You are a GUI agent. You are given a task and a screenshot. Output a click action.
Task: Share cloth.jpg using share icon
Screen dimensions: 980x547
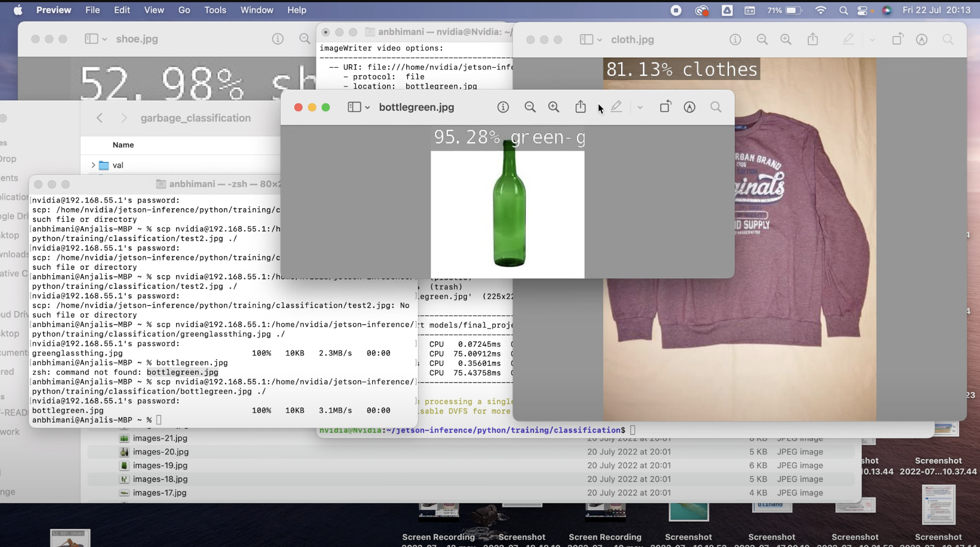pos(813,39)
